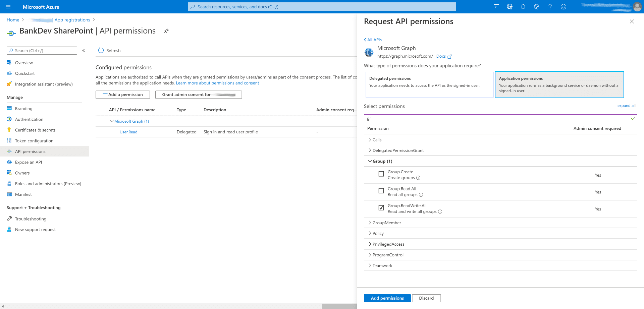644x309 pixels.
Task: Click the permissions filter field containing gr
Action: (500, 118)
